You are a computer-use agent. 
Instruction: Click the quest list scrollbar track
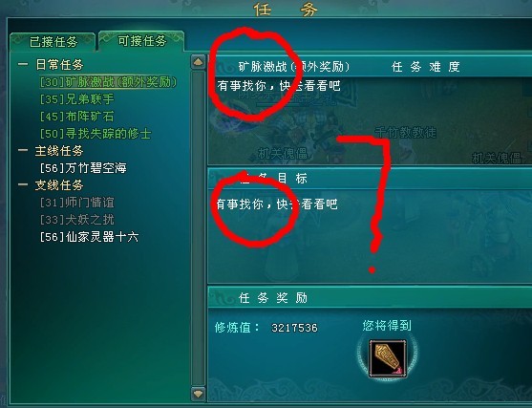(x=198, y=227)
